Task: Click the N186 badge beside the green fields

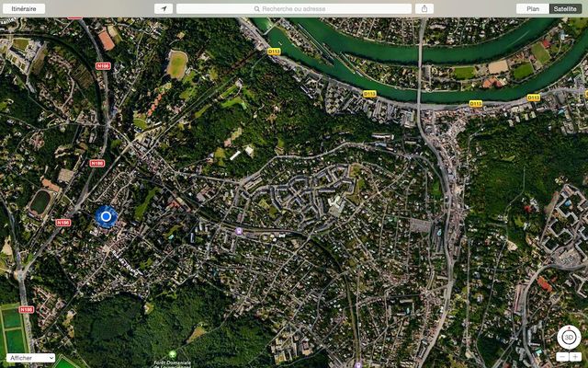Action: click(x=26, y=310)
